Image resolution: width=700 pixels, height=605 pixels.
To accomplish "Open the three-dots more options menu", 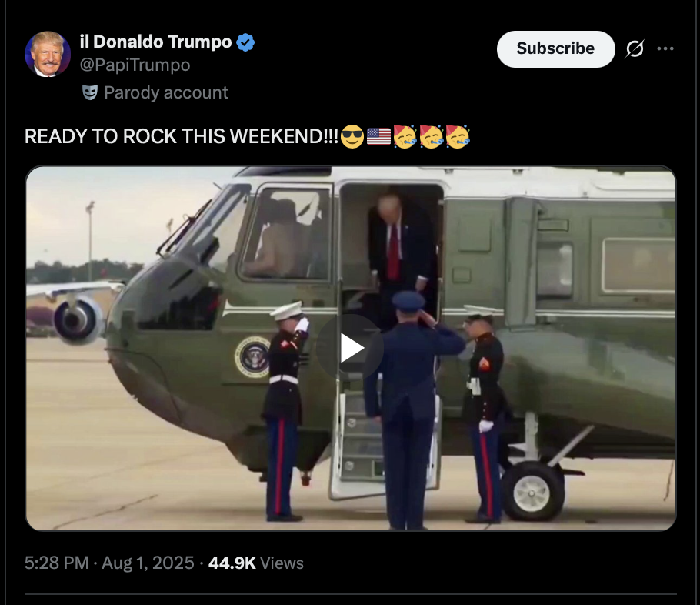I will (x=665, y=48).
